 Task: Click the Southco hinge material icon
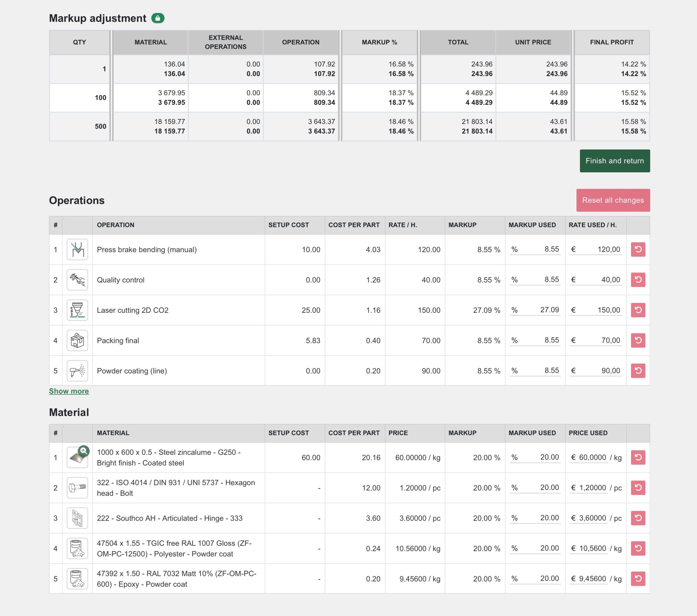[78, 518]
